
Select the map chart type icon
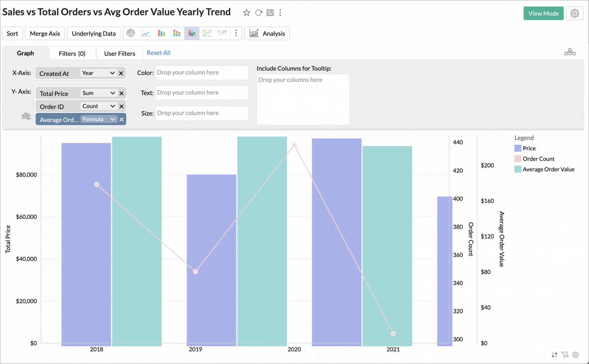[x=222, y=33]
